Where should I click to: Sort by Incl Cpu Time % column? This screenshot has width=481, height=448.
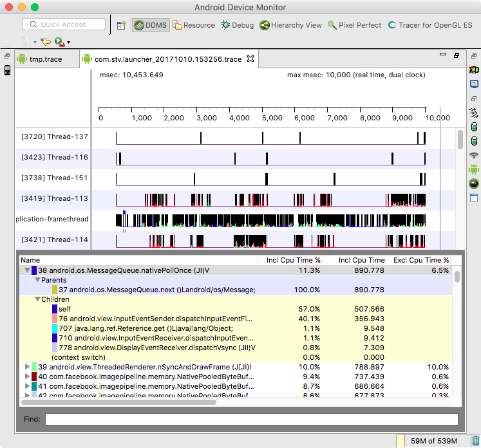tap(293, 260)
